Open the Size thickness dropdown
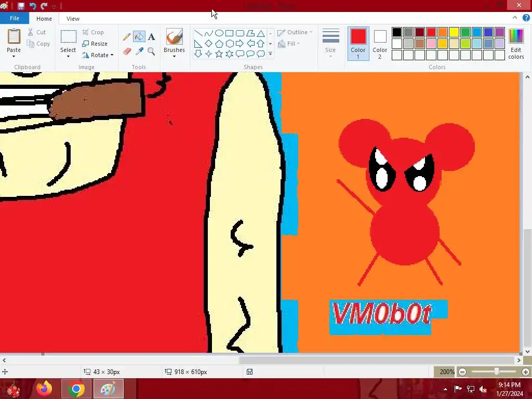The image size is (532, 399). click(330, 44)
